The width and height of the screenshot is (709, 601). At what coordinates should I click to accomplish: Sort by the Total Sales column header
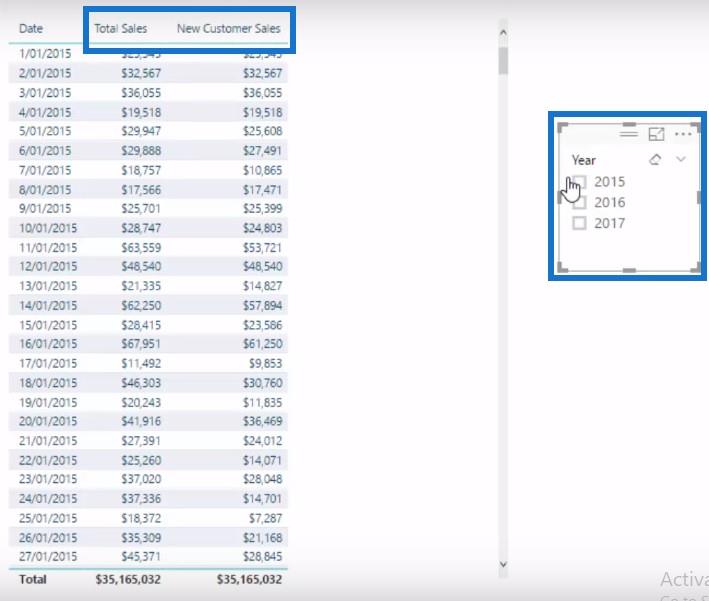click(120, 28)
